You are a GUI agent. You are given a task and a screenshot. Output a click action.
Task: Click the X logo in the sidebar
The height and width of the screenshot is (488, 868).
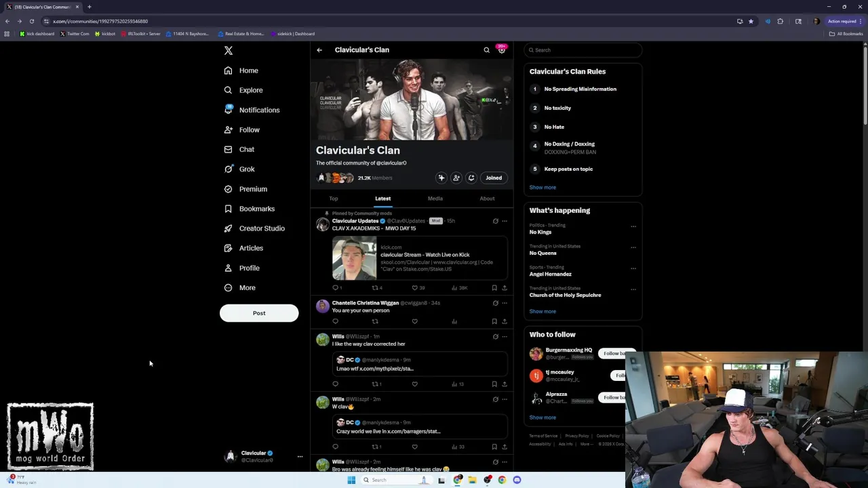pyautogui.click(x=229, y=50)
